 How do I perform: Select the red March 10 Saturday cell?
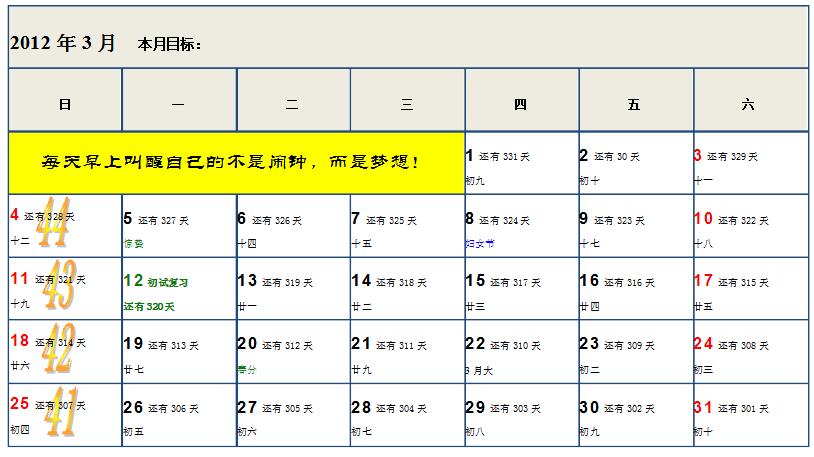(749, 225)
